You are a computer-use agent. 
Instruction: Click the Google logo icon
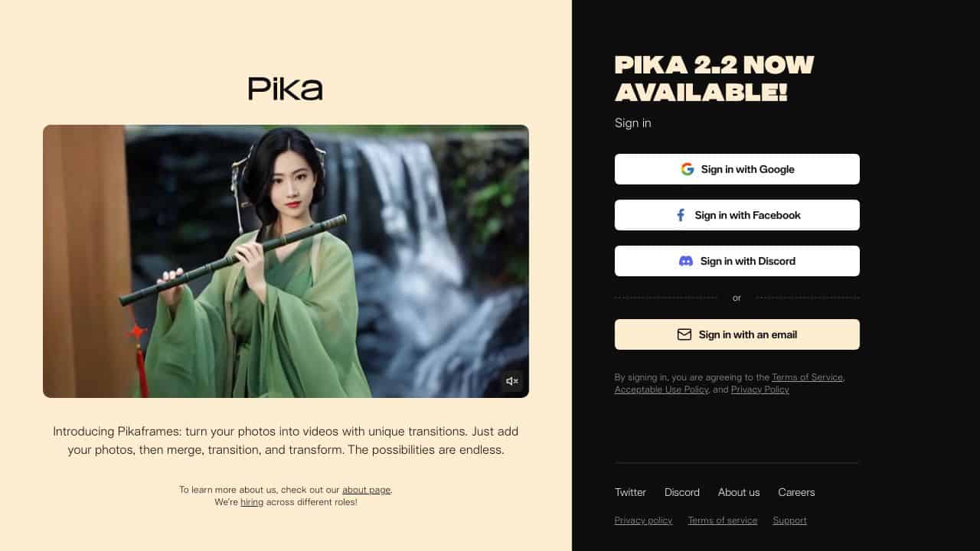coord(688,169)
